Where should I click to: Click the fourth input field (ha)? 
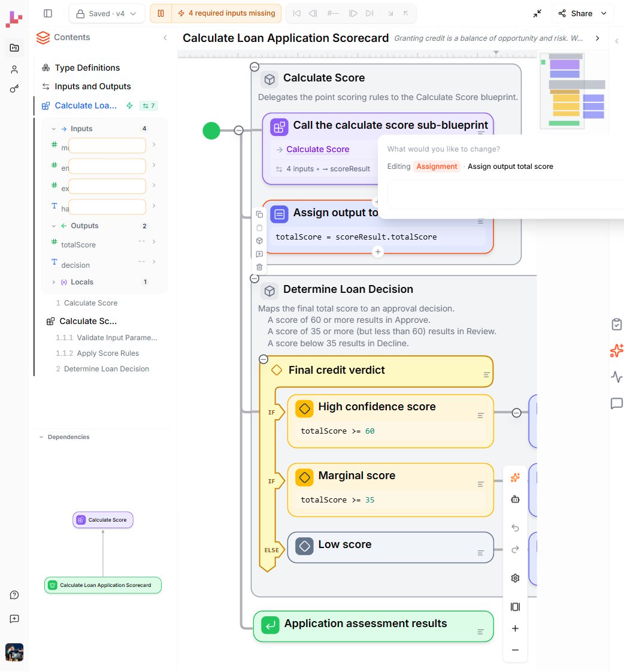107,207
